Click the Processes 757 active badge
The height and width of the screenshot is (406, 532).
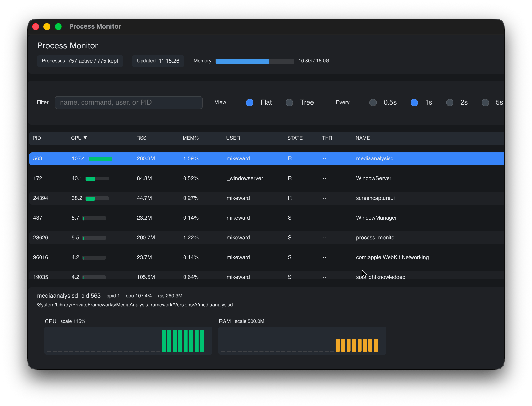80,61
